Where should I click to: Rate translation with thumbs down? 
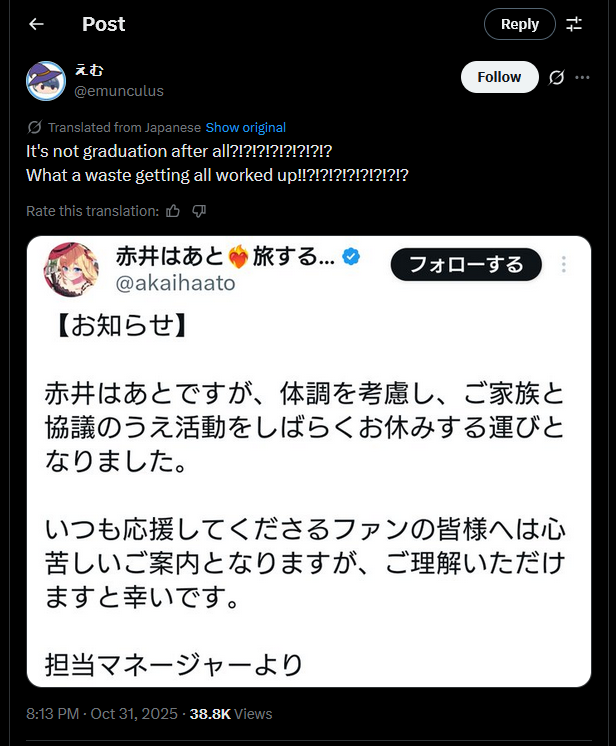pyautogui.click(x=199, y=211)
